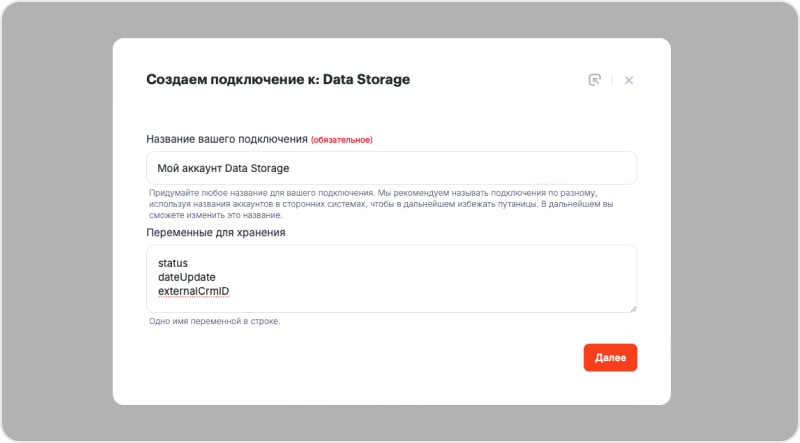The height and width of the screenshot is (443, 800).
Task: Close the Data Storage connection dialog
Action: [629, 80]
